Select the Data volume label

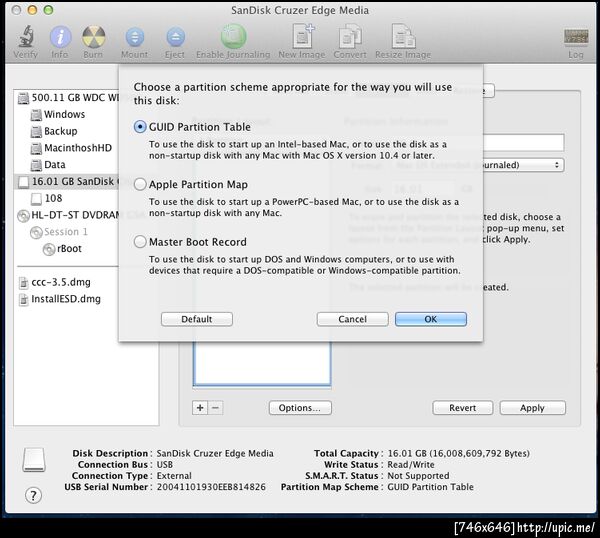[x=55, y=165]
